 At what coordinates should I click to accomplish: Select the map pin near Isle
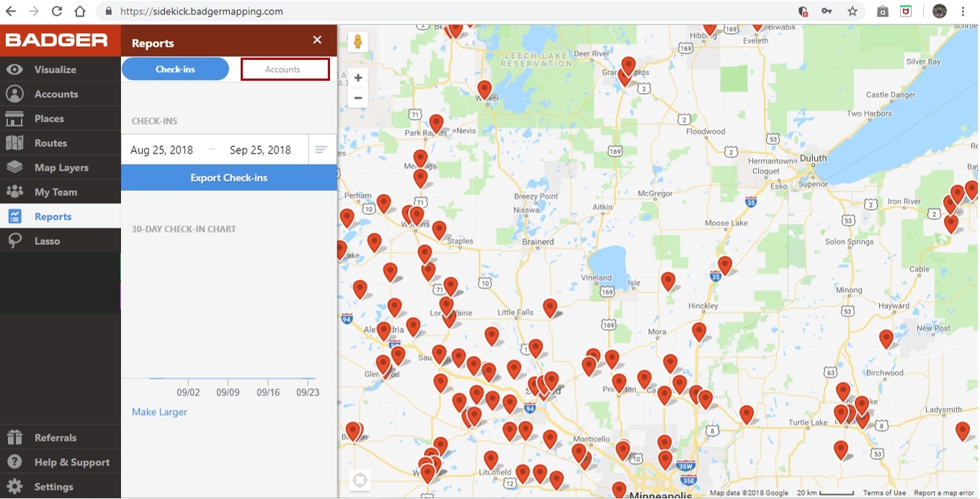click(x=668, y=282)
